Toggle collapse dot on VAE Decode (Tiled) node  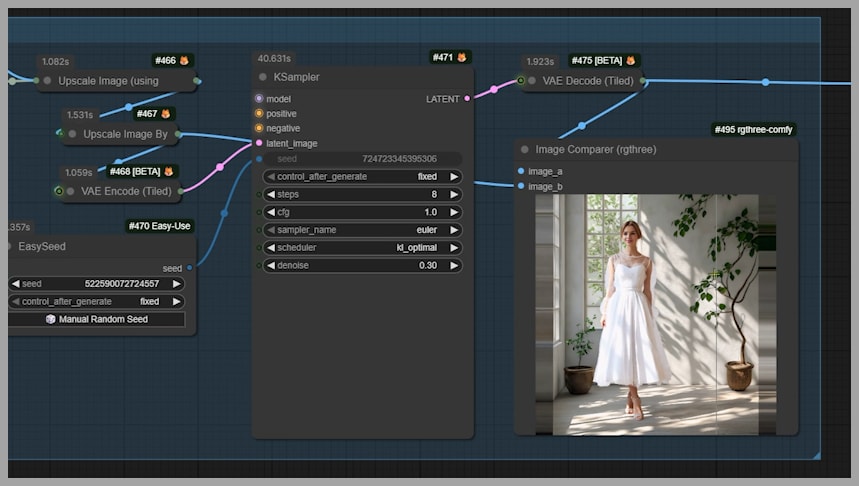pyautogui.click(x=531, y=81)
